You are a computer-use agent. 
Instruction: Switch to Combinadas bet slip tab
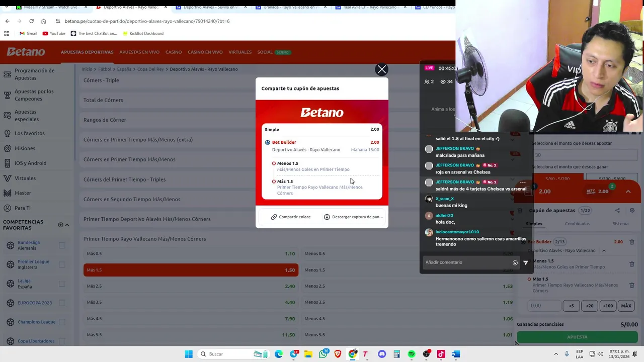(577, 224)
